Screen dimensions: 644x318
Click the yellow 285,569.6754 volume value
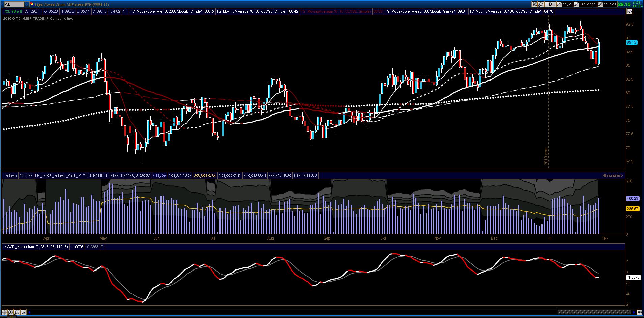click(x=205, y=176)
